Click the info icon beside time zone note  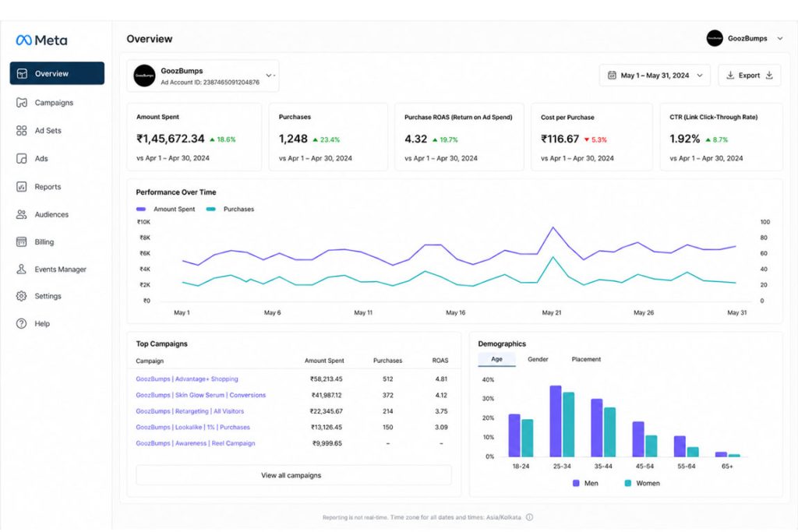[529, 517]
